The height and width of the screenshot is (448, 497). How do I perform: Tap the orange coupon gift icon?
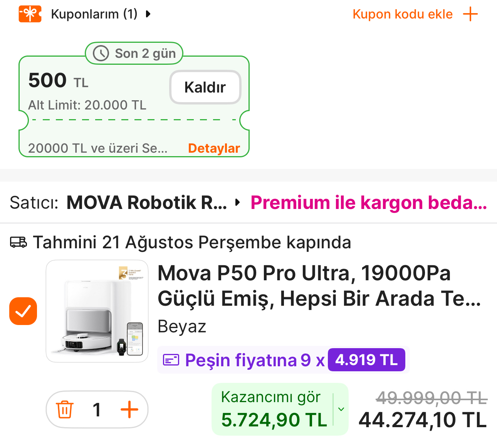tap(30, 14)
